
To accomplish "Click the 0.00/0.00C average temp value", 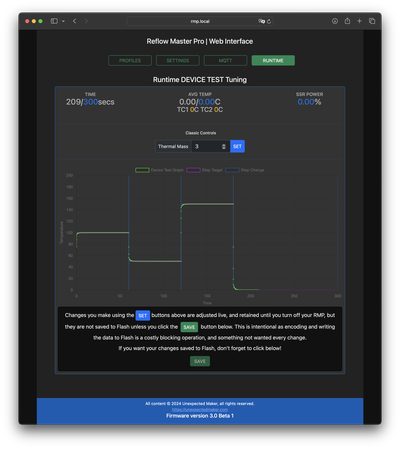I will [x=200, y=102].
